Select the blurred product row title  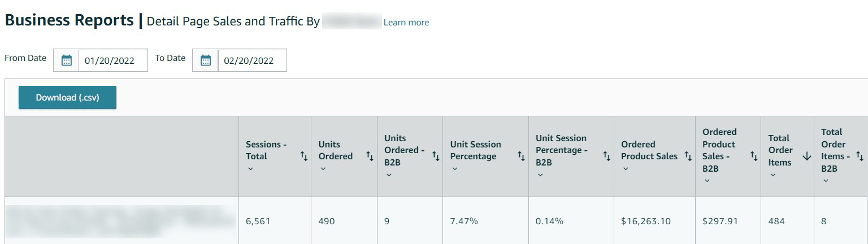[121, 221]
